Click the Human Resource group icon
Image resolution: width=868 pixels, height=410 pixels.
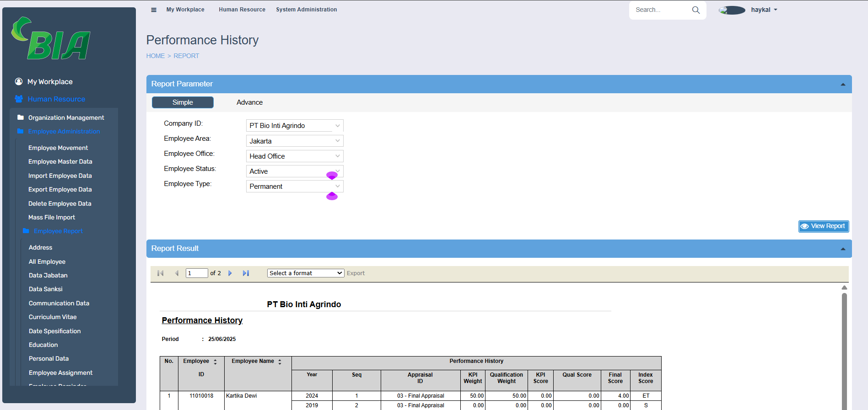coord(19,99)
